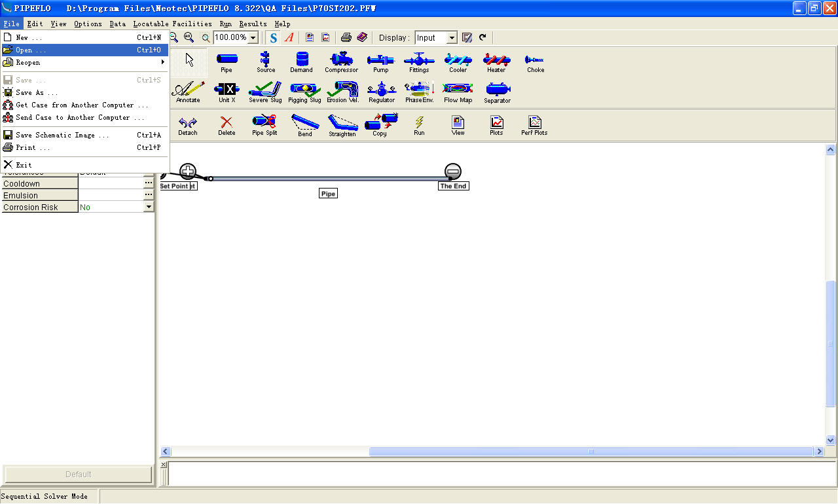Screen dimensions: 838x504
Task: Open the Plots icon
Action: [496, 126]
